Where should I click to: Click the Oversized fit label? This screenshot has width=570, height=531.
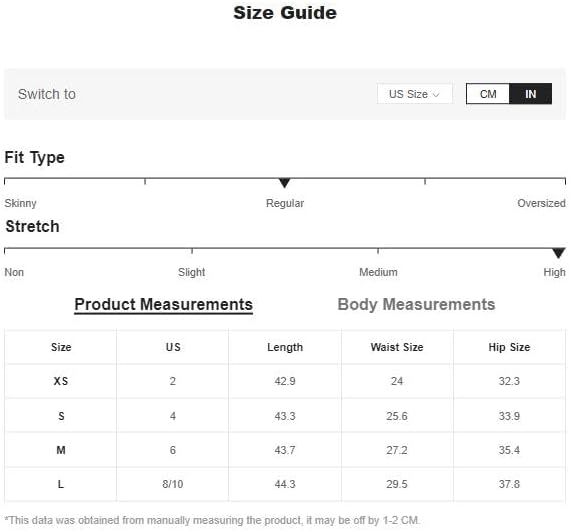tap(541, 203)
